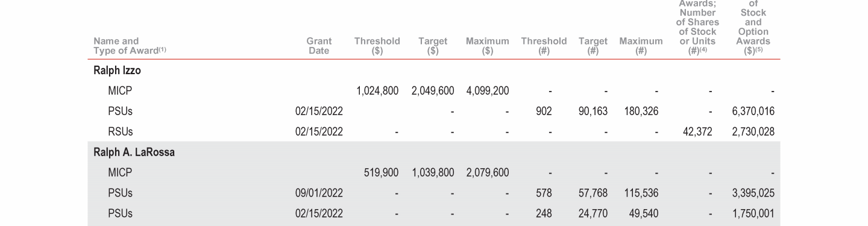Viewport: 868px width, 226px height.
Task: Select the 09/01/2022 grant date
Action: click(319, 193)
